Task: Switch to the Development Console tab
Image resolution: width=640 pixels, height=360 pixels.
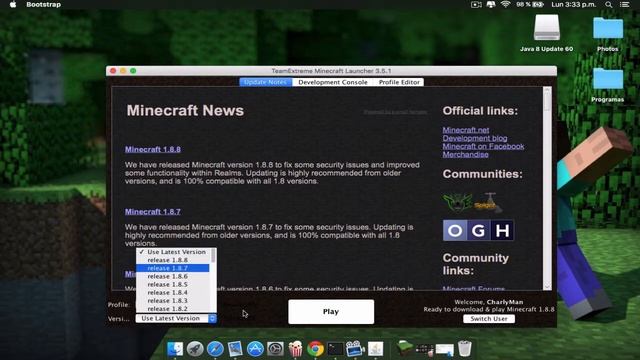Action: click(x=333, y=82)
